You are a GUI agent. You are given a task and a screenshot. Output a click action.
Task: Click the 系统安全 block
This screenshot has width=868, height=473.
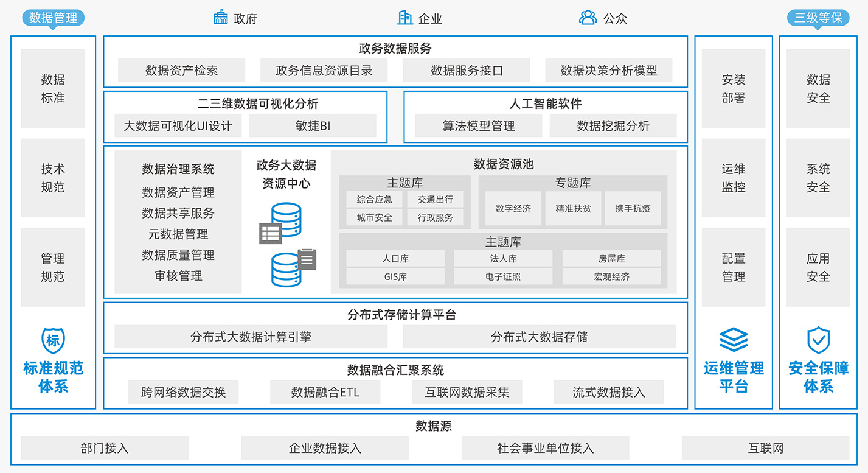(x=818, y=178)
